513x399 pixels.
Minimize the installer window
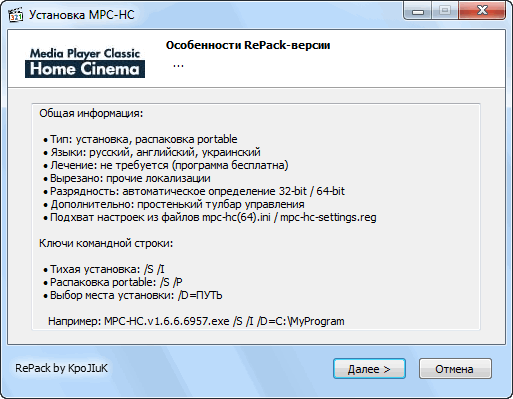point(418,11)
